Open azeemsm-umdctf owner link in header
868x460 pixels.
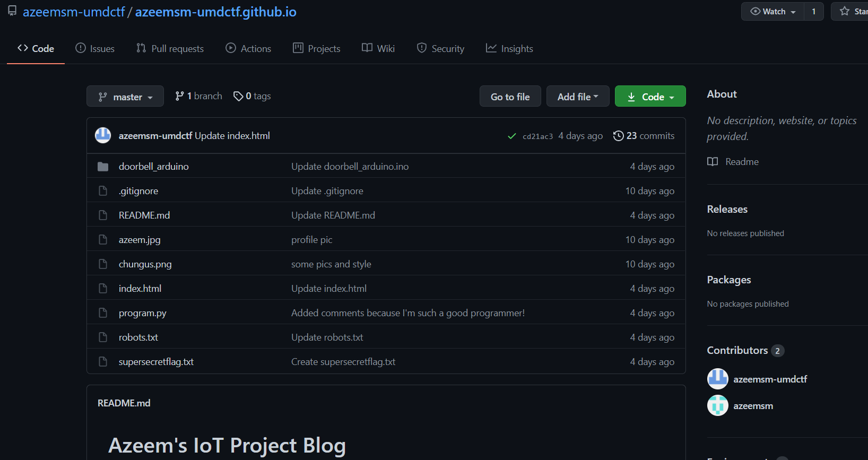pyautogui.click(x=74, y=12)
